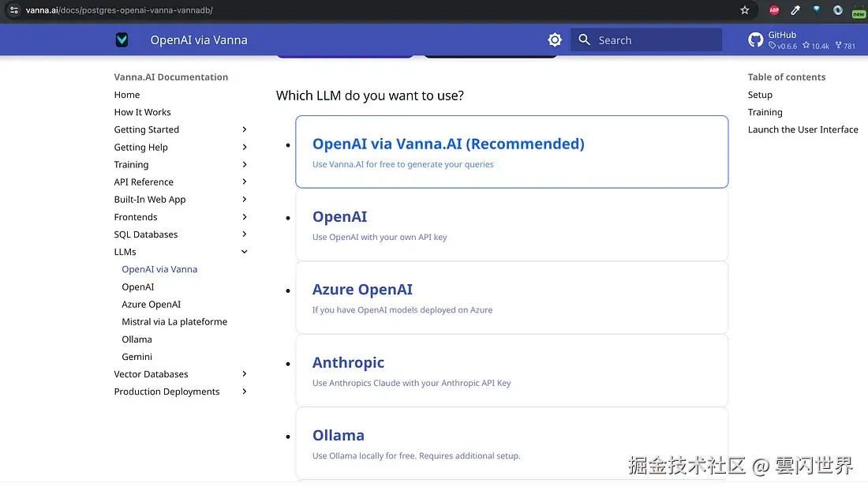Jump to Training in table of contents

pos(765,112)
